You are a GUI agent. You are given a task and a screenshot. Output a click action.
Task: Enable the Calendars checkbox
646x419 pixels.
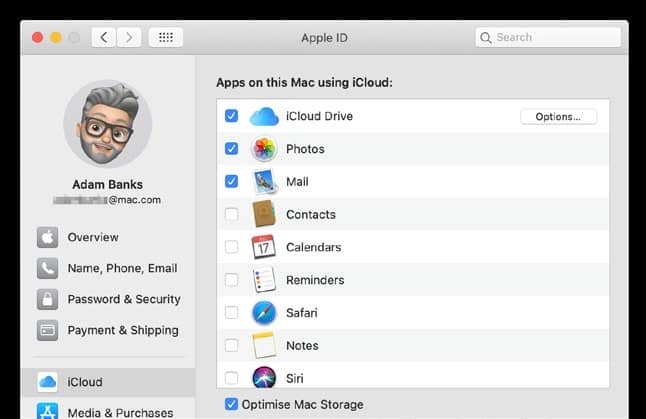click(232, 247)
